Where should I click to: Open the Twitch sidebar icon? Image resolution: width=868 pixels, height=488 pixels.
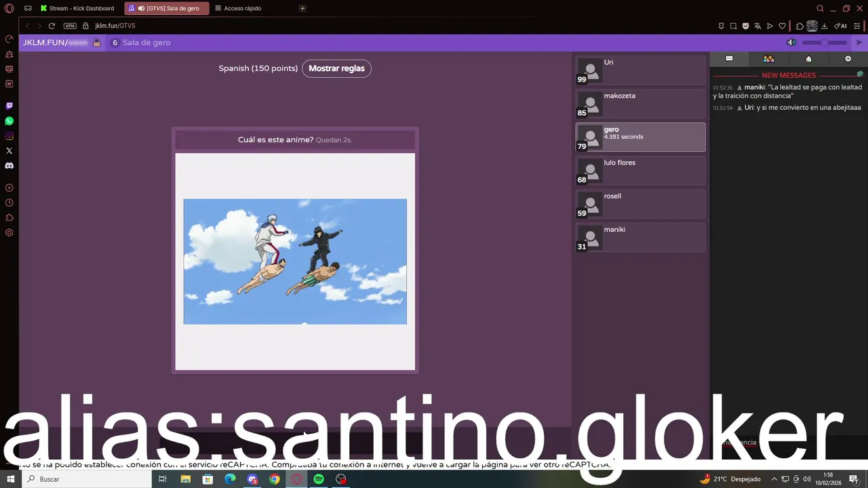[9, 106]
